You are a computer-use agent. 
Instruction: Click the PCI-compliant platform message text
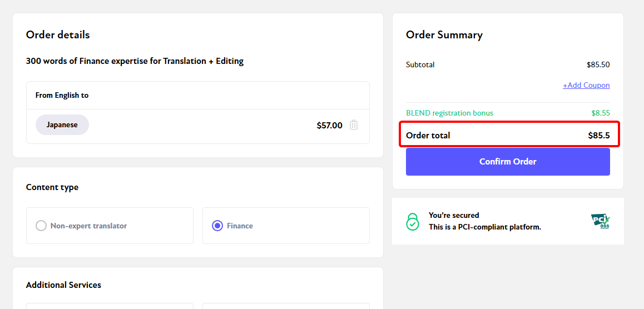484,227
